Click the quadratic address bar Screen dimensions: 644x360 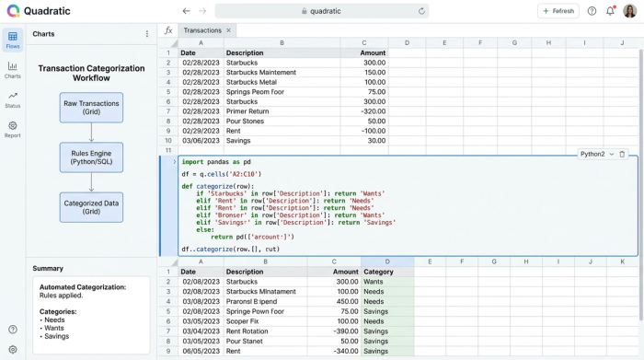[322, 11]
